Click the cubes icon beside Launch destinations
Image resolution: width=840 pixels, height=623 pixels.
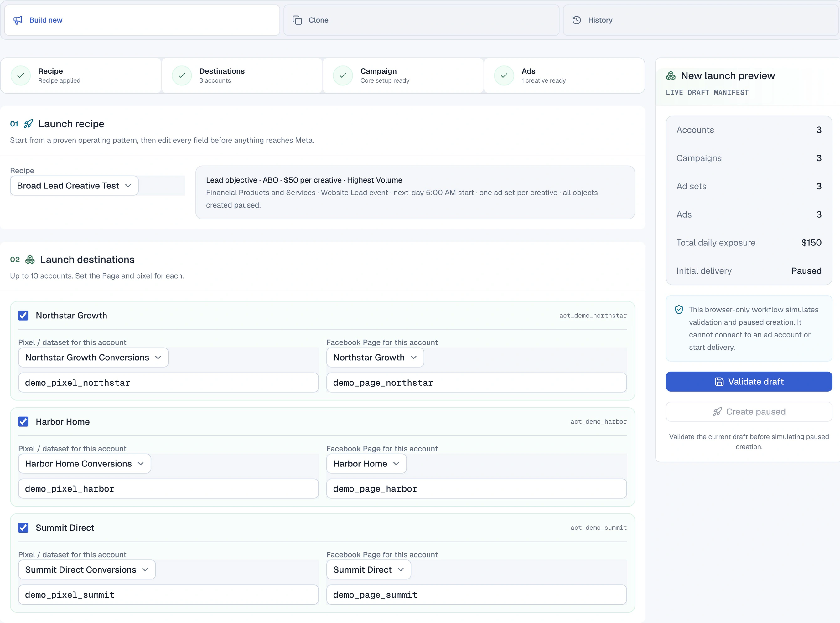coord(30,260)
